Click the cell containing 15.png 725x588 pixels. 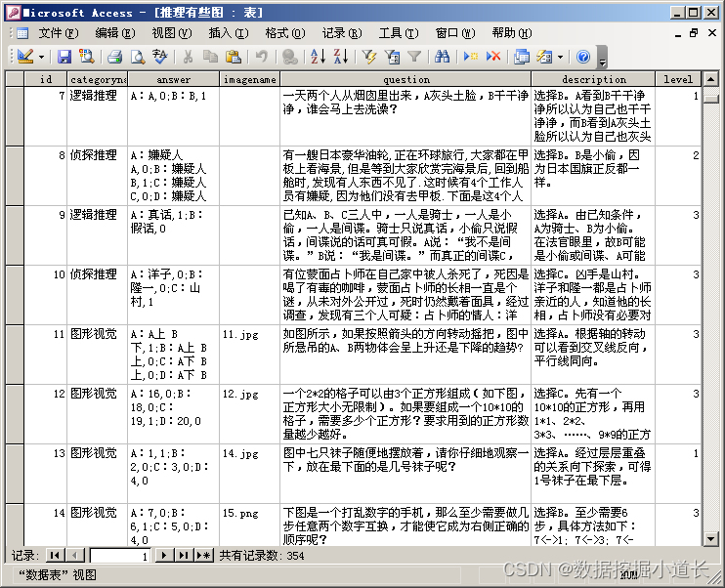click(x=250, y=525)
